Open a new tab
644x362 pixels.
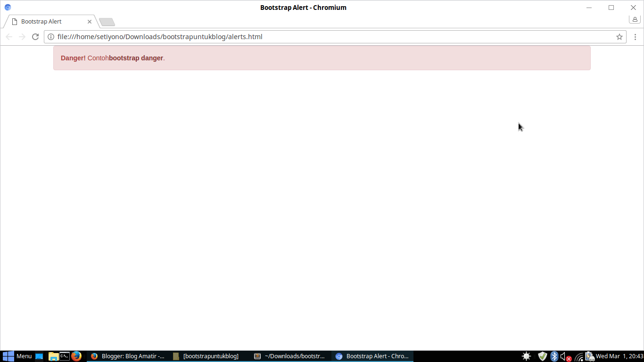coord(107,22)
